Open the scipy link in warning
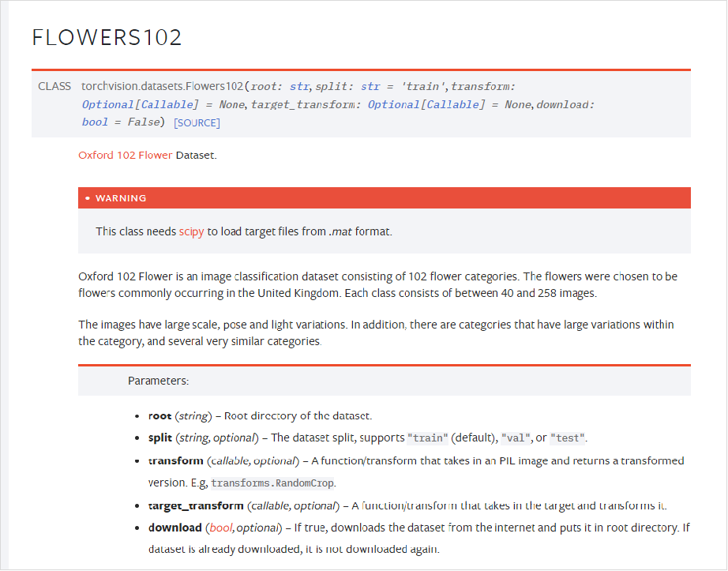The height and width of the screenshot is (571, 728). (191, 231)
